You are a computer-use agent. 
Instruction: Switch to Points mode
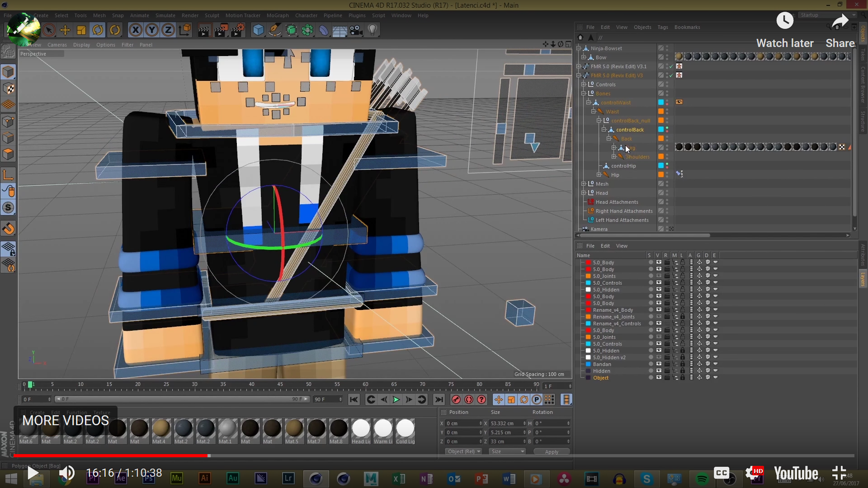8,121
